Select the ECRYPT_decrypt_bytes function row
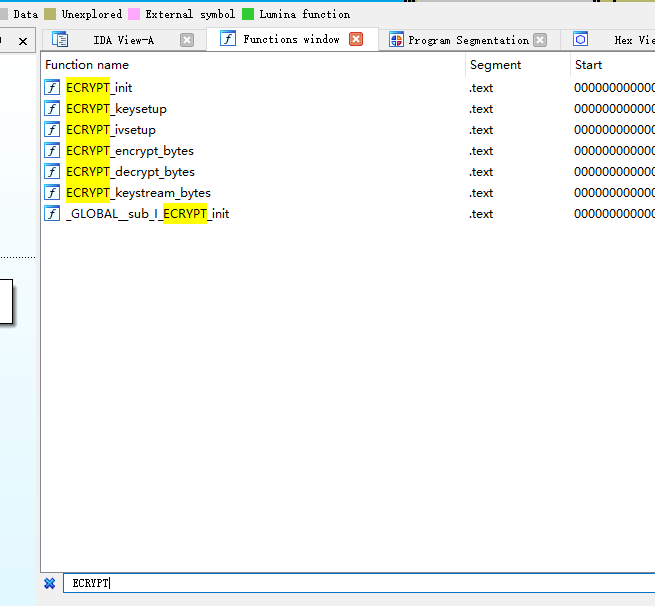The image size is (655, 606). [x=348, y=172]
